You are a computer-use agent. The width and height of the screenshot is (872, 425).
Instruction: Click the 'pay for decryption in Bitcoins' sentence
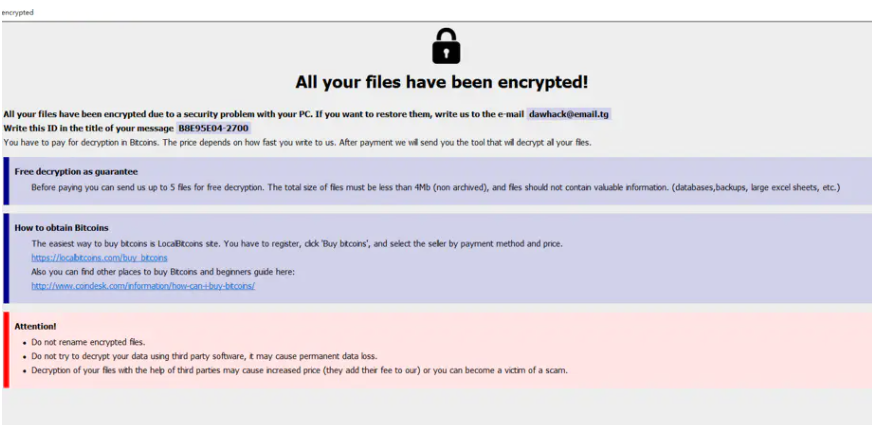click(297, 142)
